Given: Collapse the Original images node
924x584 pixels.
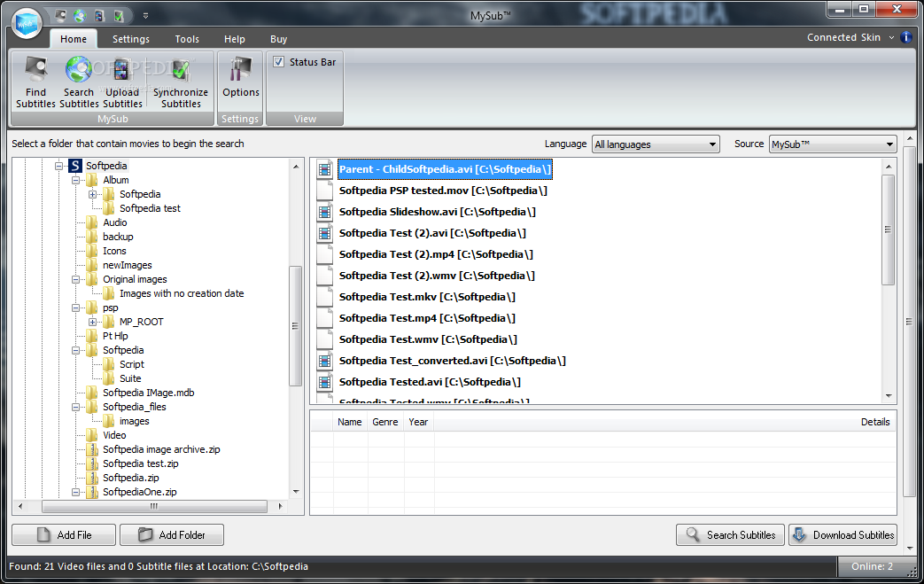Looking at the screenshot, I should pyautogui.click(x=75, y=279).
